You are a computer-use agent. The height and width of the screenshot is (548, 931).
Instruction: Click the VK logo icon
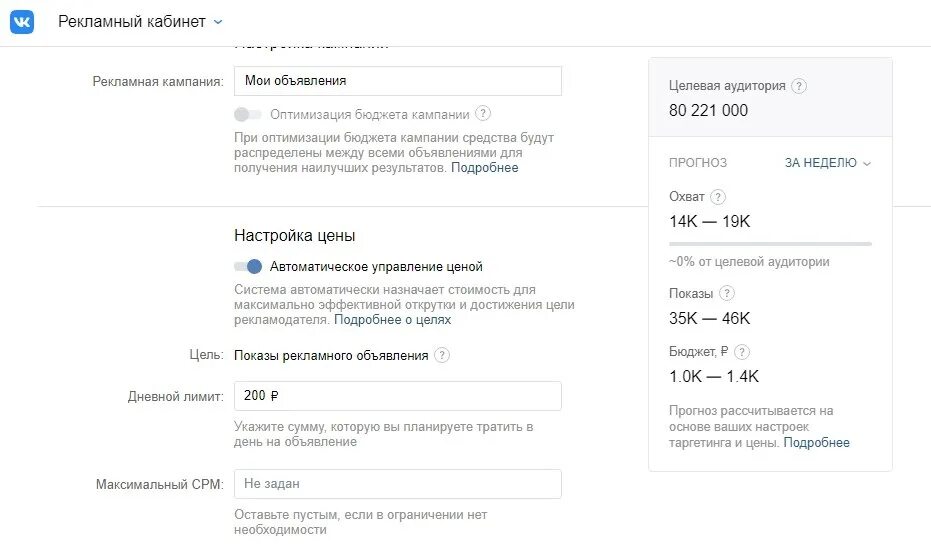tap(22, 22)
